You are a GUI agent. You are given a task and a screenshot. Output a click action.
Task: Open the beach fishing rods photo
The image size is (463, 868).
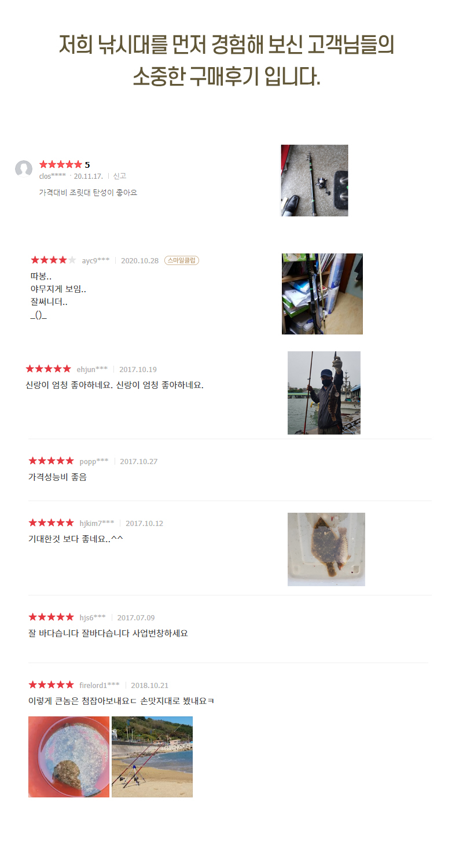(152, 757)
